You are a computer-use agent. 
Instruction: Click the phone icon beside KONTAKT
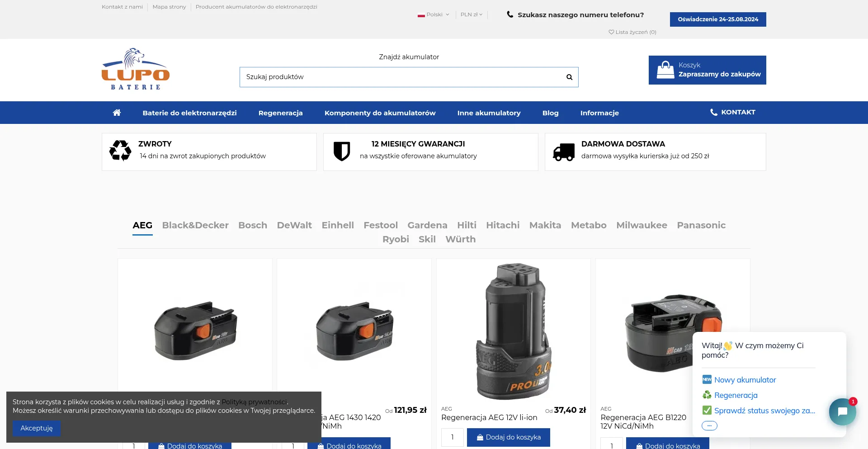click(x=714, y=112)
